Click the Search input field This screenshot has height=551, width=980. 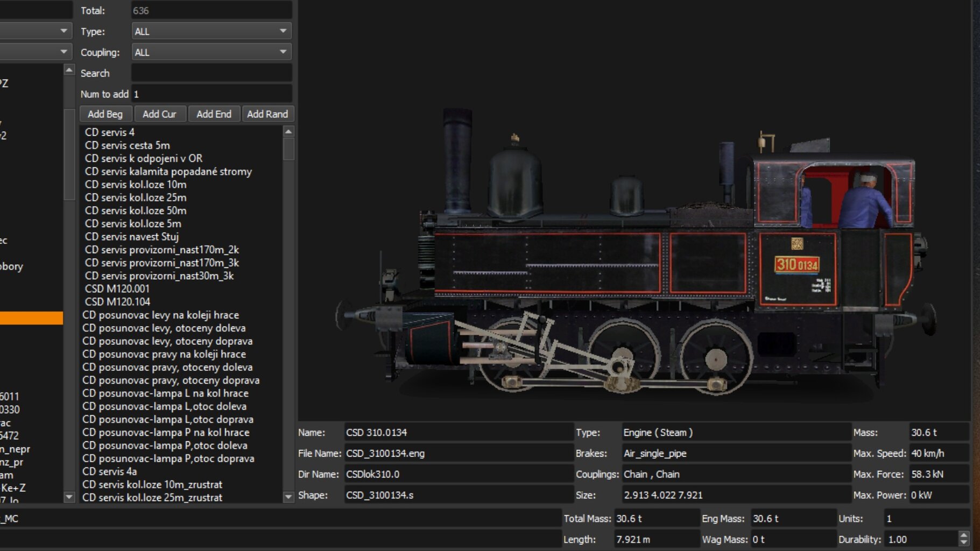click(x=211, y=73)
